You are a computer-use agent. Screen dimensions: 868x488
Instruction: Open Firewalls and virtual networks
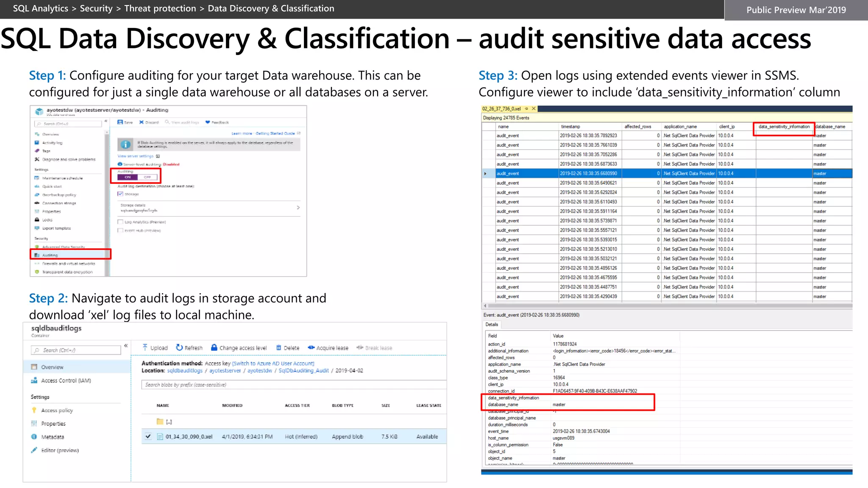pyautogui.click(x=68, y=263)
